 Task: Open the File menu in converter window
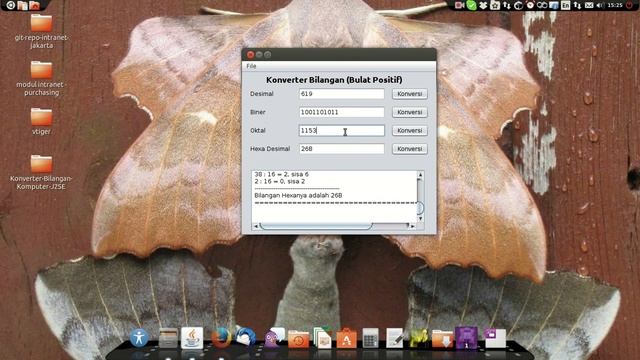pos(251,66)
